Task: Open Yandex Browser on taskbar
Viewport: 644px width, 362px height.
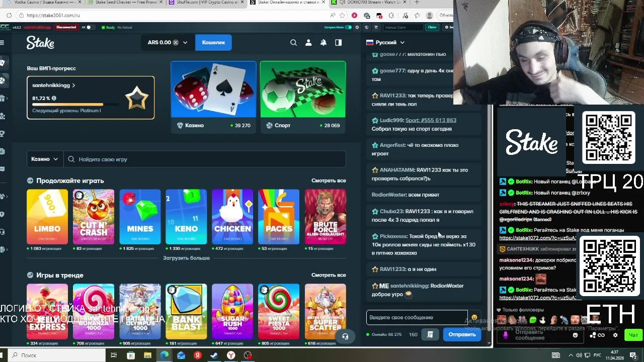Action: pyautogui.click(x=231, y=355)
